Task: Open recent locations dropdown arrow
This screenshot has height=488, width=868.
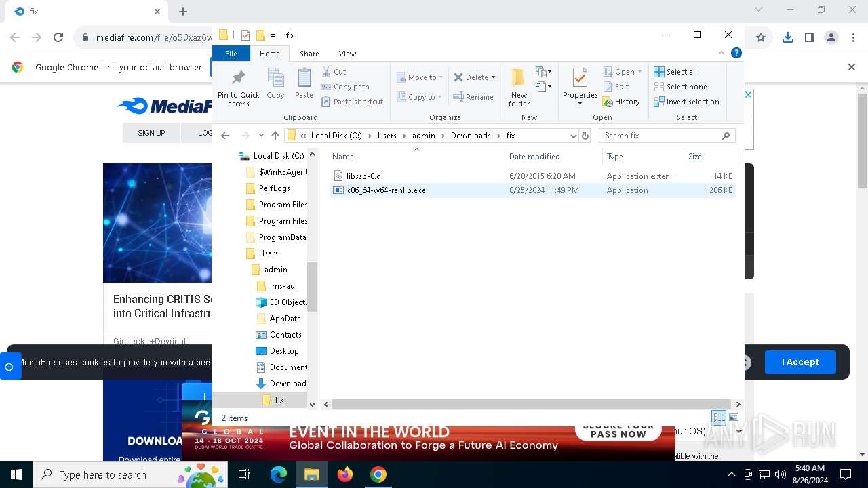Action: coord(261,136)
